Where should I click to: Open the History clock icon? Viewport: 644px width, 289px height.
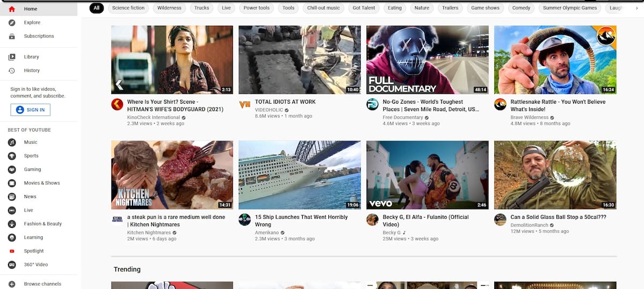[12, 70]
